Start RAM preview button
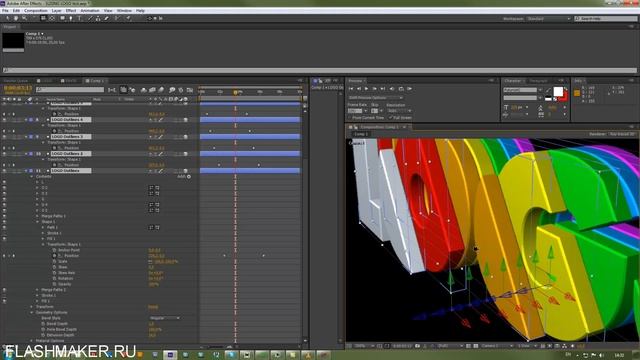 (409, 89)
